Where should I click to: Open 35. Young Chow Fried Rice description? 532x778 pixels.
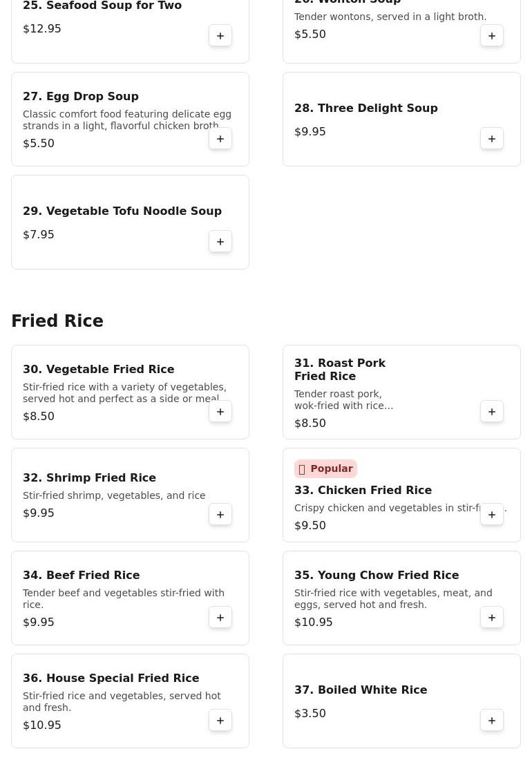pos(392,598)
